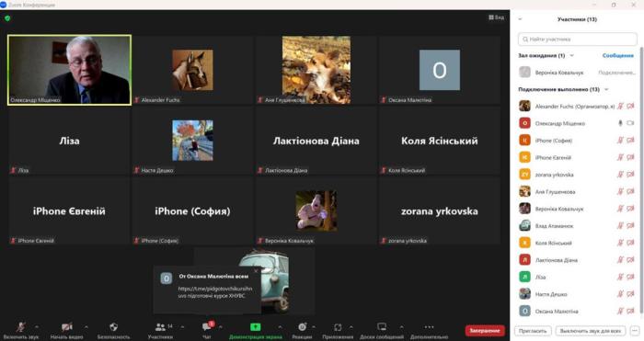The image size is (644, 341).
Task: Click Влад Атаманюк avatar in participants list
Action: tap(524, 225)
